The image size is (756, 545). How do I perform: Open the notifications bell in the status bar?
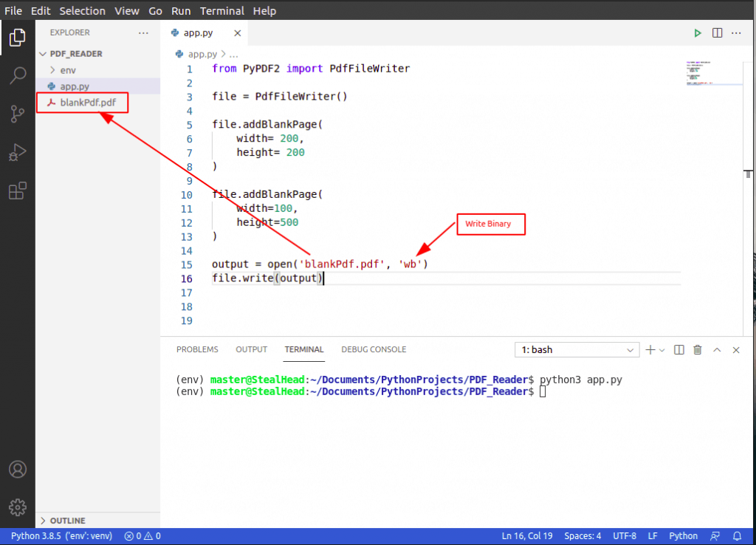737,535
